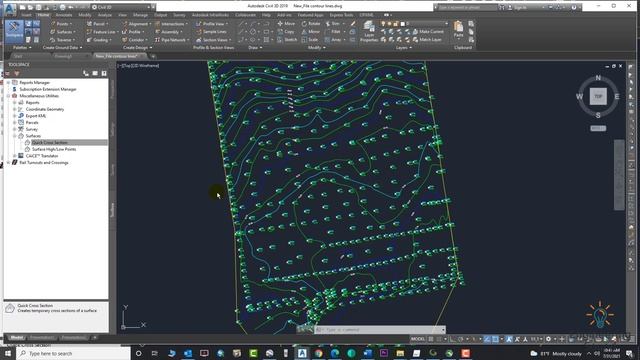Select the Copy tool in ribbon

286,31
